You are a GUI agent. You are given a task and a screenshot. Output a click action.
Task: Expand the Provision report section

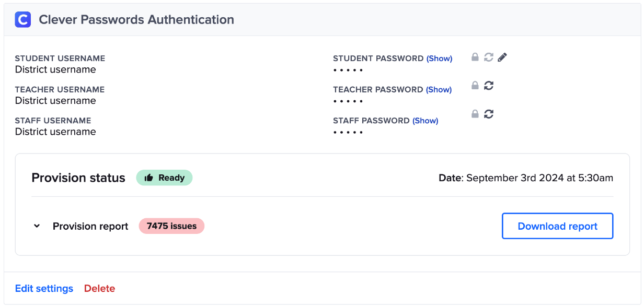tap(37, 226)
